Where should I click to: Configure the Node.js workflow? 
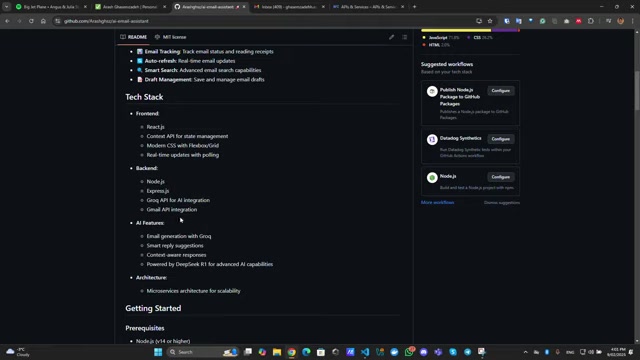[x=500, y=177]
